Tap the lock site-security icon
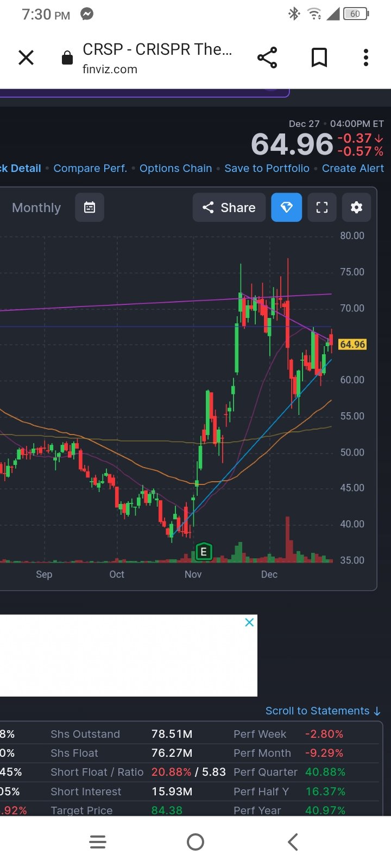Screen dimensions: 391x868 coord(67,58)
